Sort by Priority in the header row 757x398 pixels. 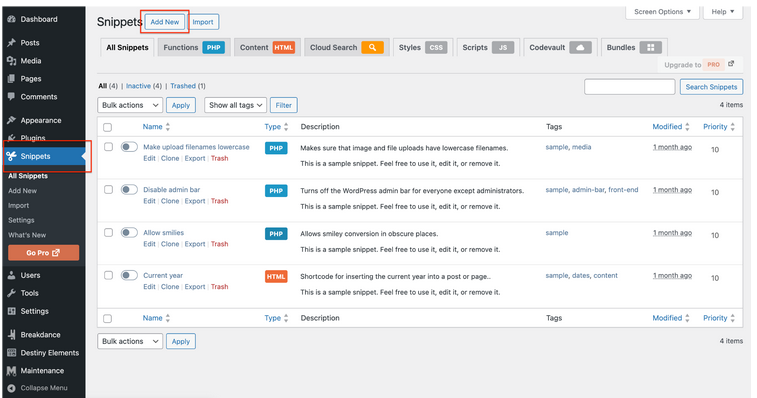pyautogui.click(x=719, y=127)
